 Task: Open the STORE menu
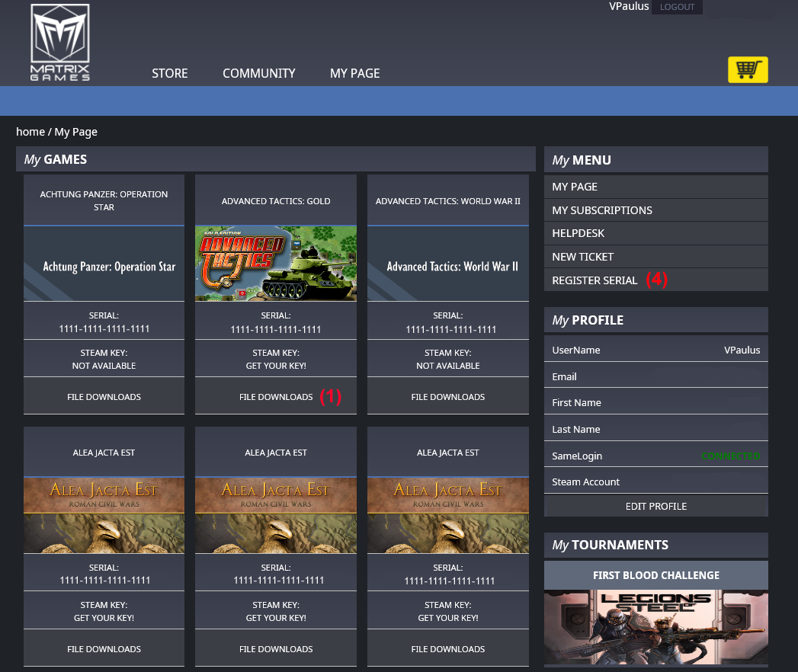(x=169, y=73)
